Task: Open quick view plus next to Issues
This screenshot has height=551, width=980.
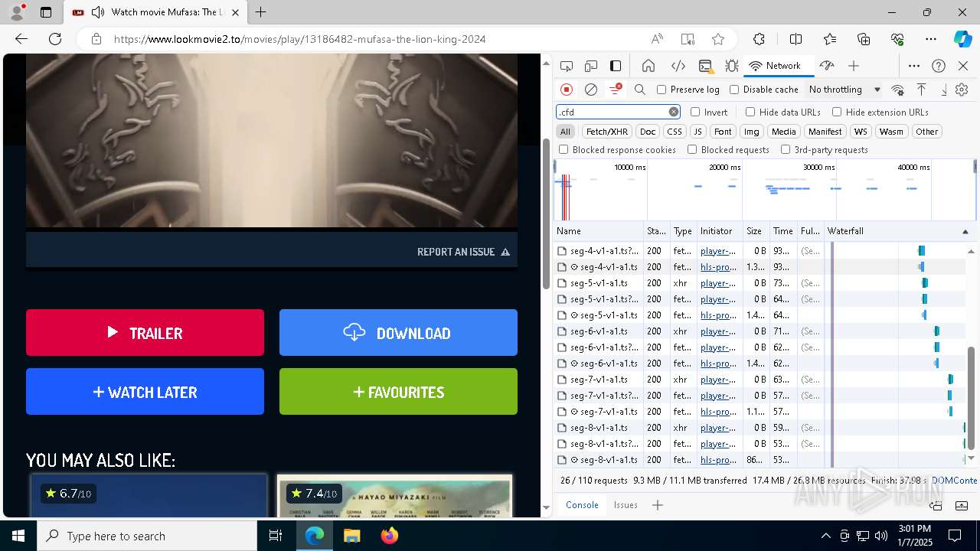Action: pos(658,505)
